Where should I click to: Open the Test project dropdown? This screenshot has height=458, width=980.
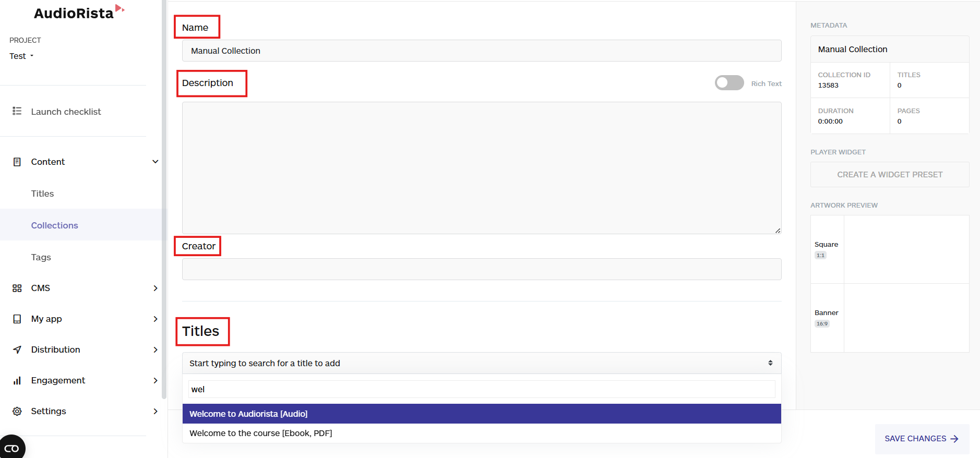(21, 56)
